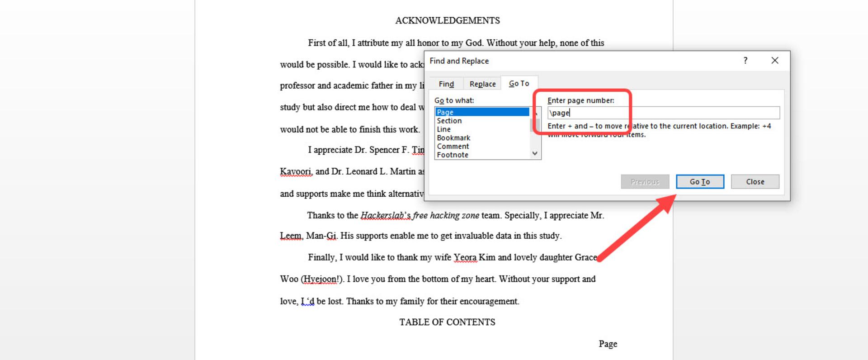Select Line in Go to what list
This screenshot has height=360, width=868.
click(482, 129)
